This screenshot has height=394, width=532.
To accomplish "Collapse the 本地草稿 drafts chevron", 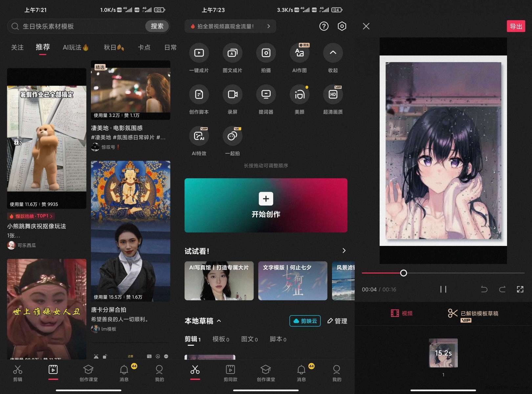I will point(219,321).
